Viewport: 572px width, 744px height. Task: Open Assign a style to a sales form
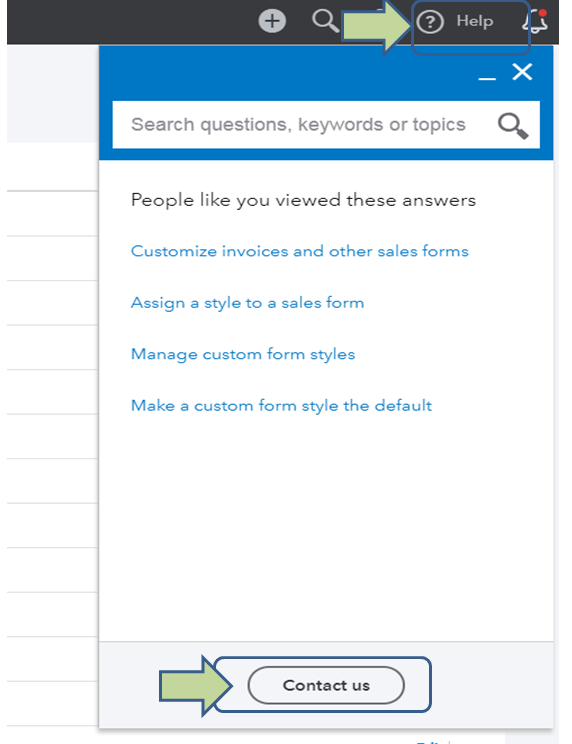(247, 303)
